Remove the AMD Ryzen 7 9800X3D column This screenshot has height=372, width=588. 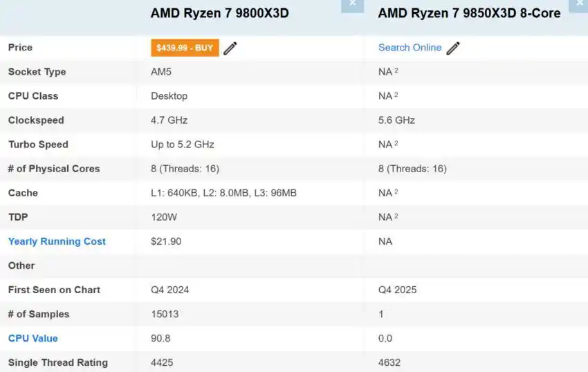(x=353, y=6)
